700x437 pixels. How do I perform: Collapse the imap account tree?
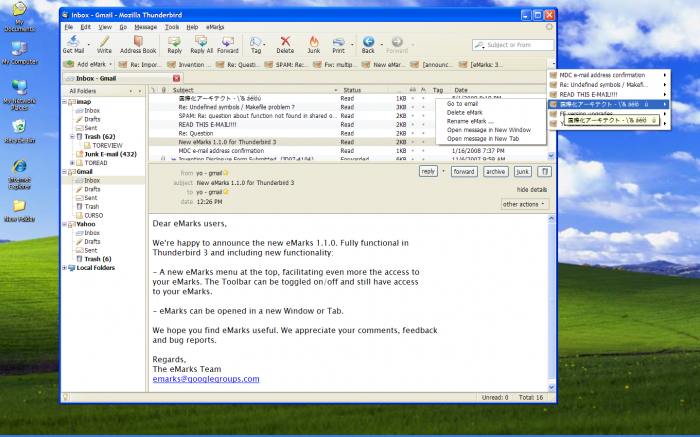65,102
